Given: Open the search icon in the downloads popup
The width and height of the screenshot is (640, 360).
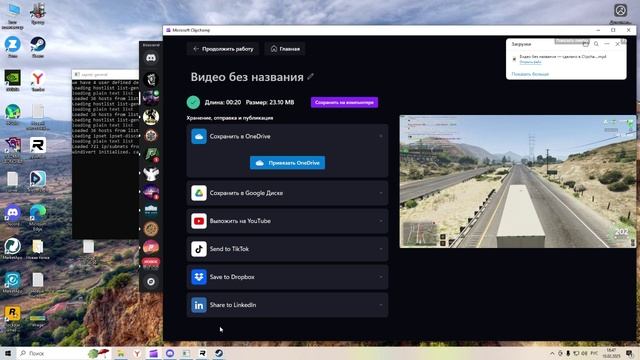Looking at the screenshot, I should coord(596,44).
